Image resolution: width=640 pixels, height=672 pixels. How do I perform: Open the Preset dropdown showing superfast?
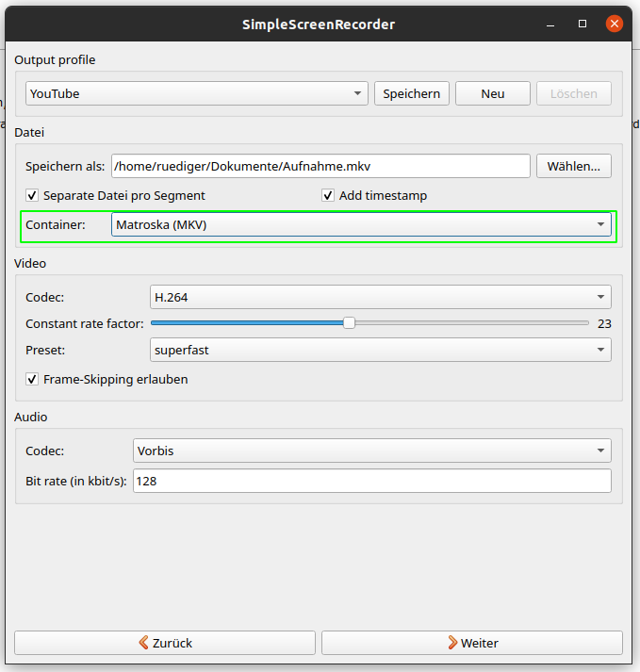381,350
